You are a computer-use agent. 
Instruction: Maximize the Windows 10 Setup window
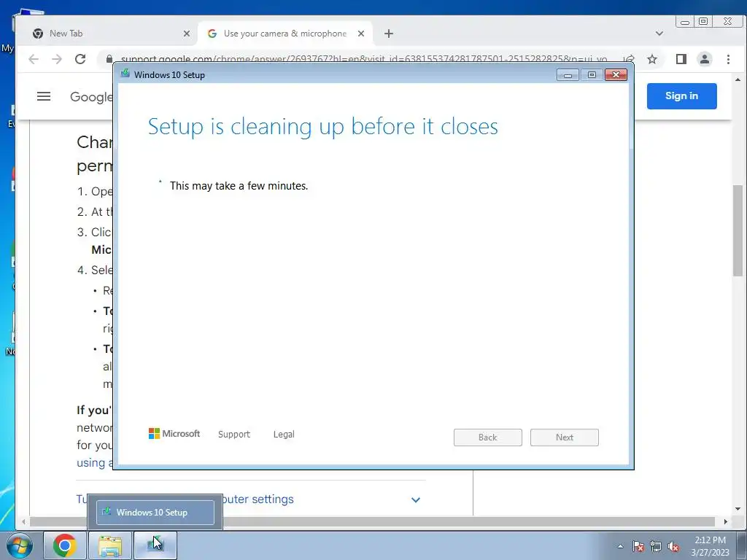click(x=592, y=75)
